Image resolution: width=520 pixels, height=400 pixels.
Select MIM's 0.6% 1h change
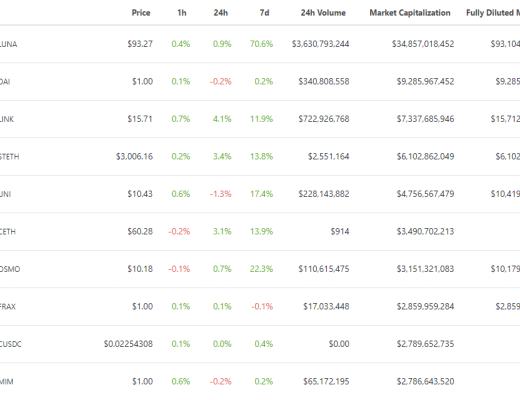pos(181,381)
